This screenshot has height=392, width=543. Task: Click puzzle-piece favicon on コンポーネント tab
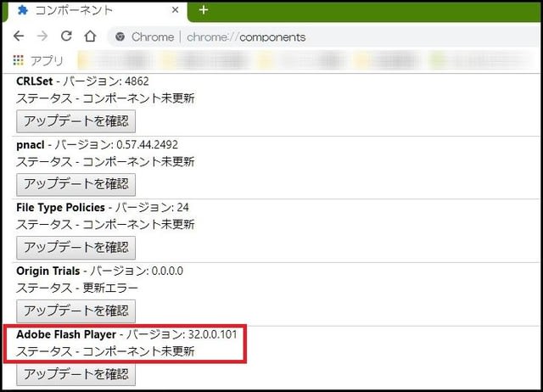click(23, 10)
